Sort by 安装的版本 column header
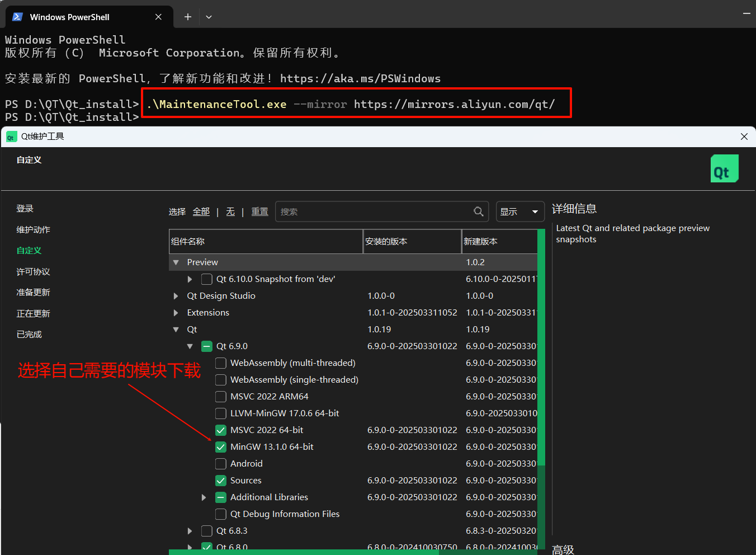Screen dimensions: 756x555 point(413,241)
